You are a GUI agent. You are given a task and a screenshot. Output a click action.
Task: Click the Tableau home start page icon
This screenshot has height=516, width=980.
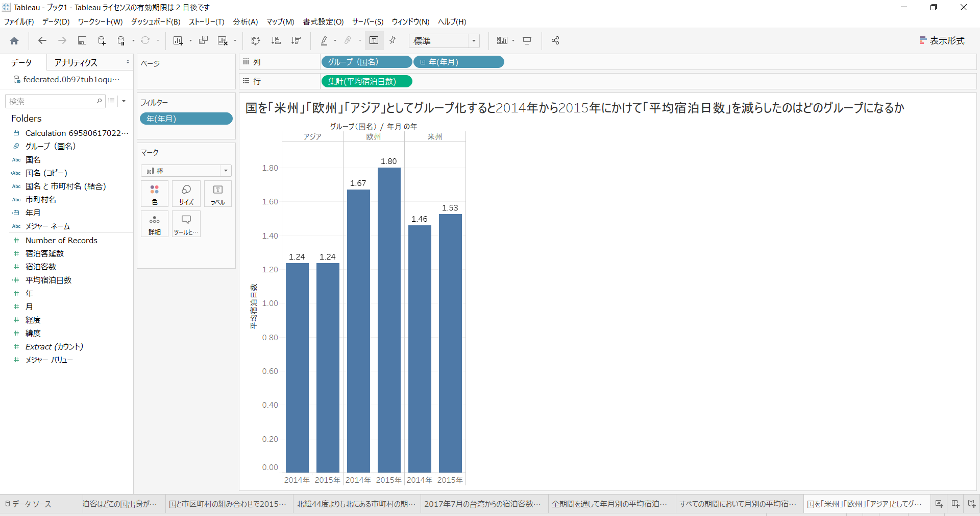14,41
